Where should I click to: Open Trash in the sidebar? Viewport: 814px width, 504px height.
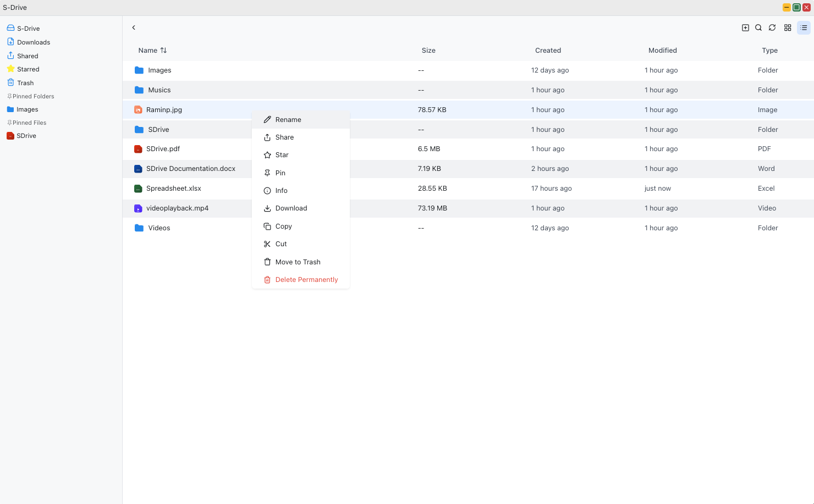coord(25,83)
